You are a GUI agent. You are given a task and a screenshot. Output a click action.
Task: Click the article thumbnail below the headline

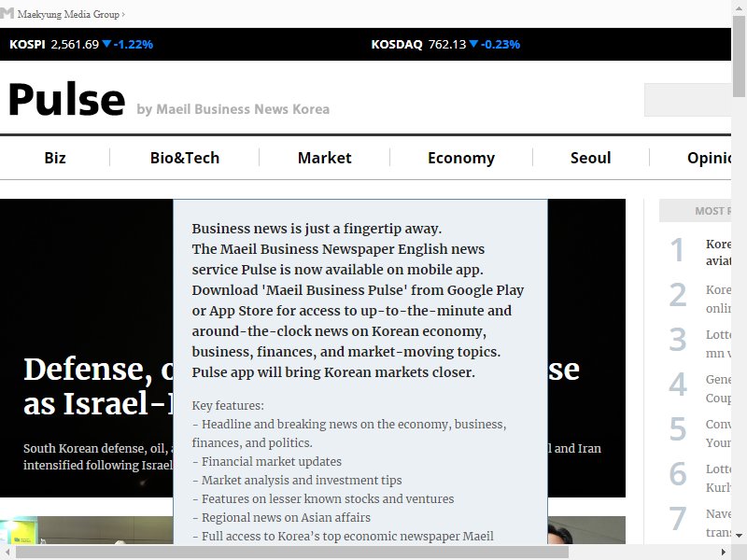coord(86,530)
